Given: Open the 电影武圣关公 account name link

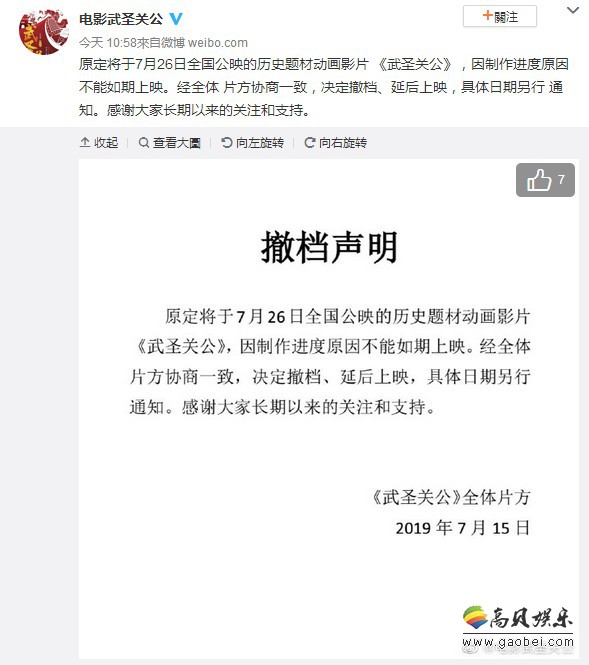Looking at the screenshot, I should pyautogui.click(x=121, y=19).
